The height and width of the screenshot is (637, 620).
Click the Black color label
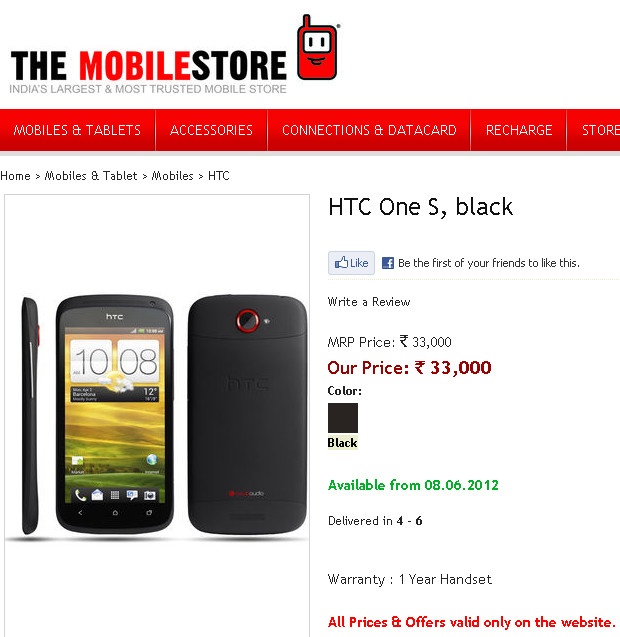tap(343, 443)
